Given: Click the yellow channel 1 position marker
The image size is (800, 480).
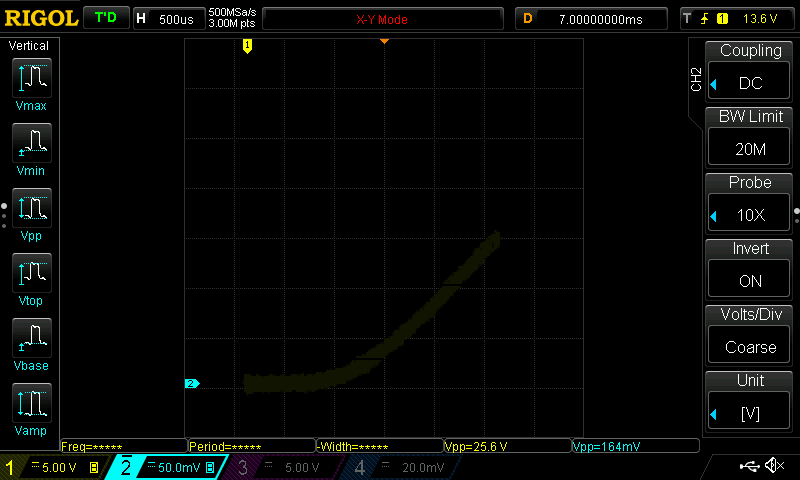Looking at the screenshot, I should click(x=247, y=46).
